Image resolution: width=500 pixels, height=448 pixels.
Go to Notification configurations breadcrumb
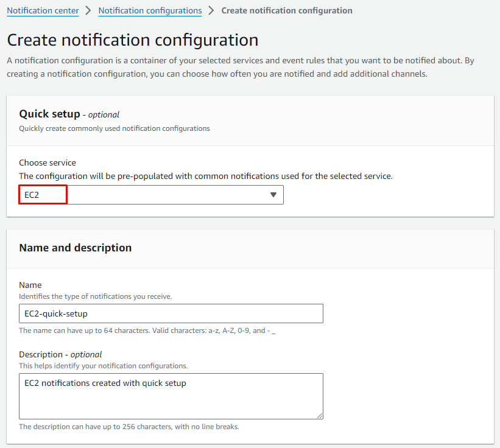(150, 10)
